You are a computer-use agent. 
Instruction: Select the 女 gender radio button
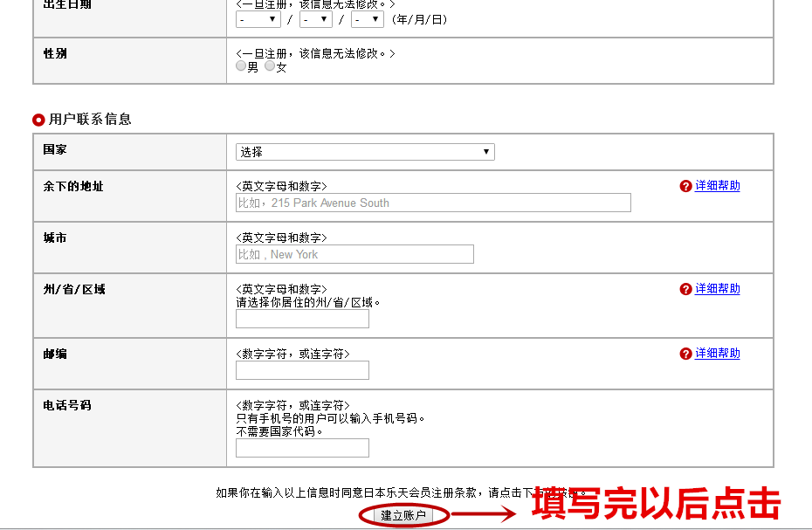click(x=270, y=65)
